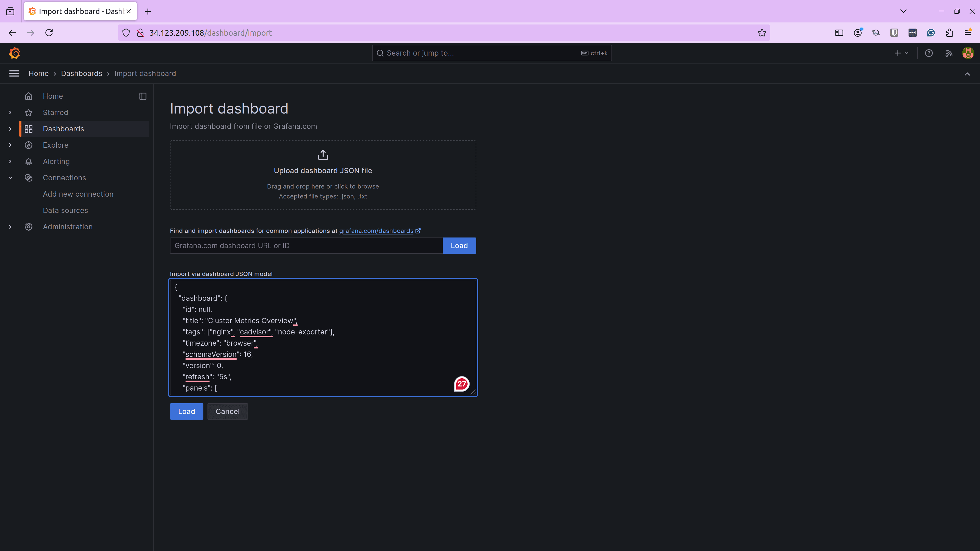Screen dimensions: 980x551
Task: Select Connections in the sidebar
Action: (x=64, y=178)
